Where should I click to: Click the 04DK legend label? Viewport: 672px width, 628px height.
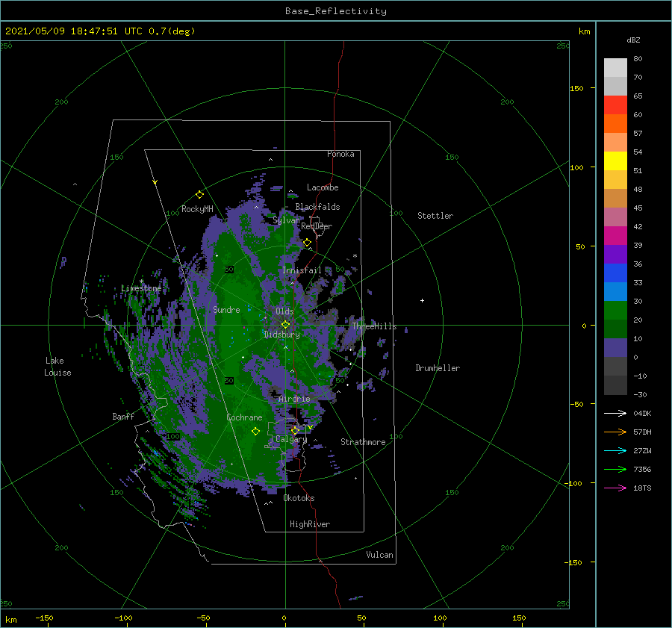[x=642, y=413]
